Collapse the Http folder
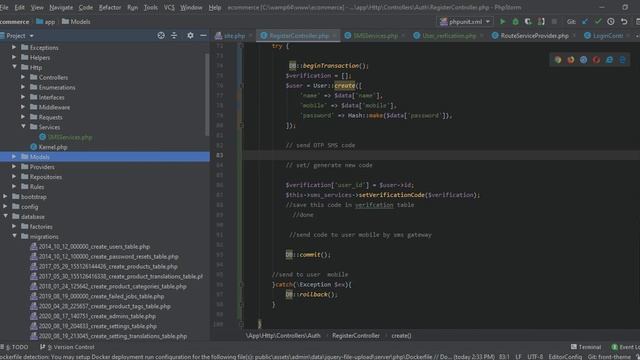Image resolution: width=640 pixels, height=360 pixels. click(x=14, y=67)
